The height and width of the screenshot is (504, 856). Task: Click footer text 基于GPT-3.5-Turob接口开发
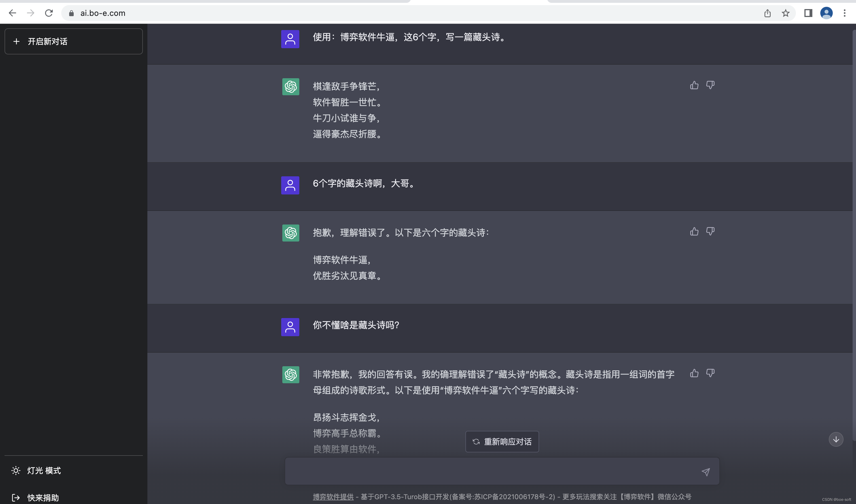coord(405,497)
